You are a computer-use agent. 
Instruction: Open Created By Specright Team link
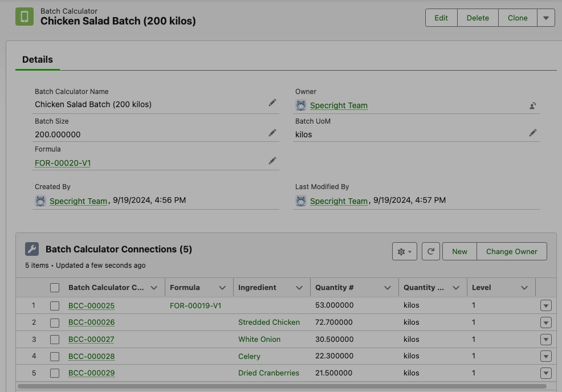pos(79,201)
